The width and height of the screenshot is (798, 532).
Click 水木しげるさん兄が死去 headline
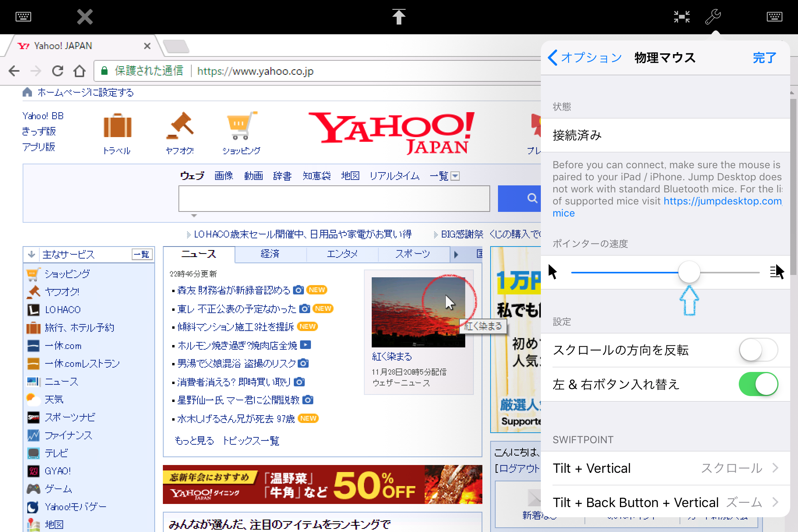coord(236,419)
